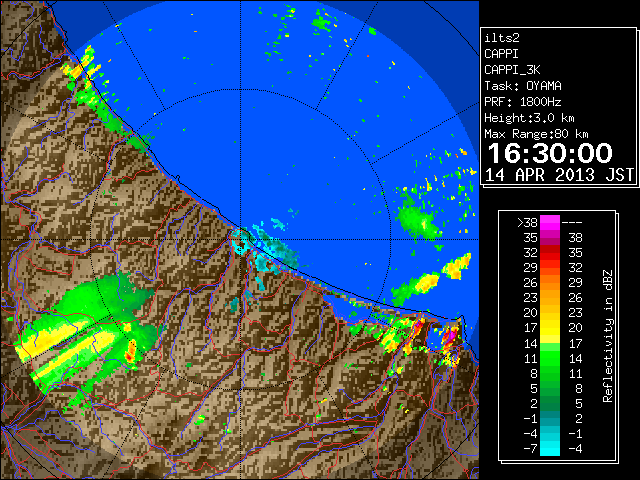Click the '-7' legend label

pos(530,449)
